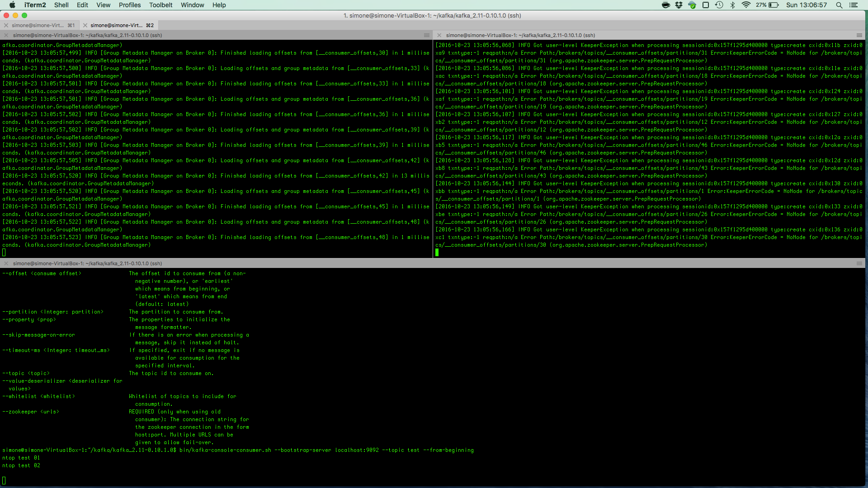Open the Help menu
The width and height of the screenshot is (868, 488).
(219, 5)
